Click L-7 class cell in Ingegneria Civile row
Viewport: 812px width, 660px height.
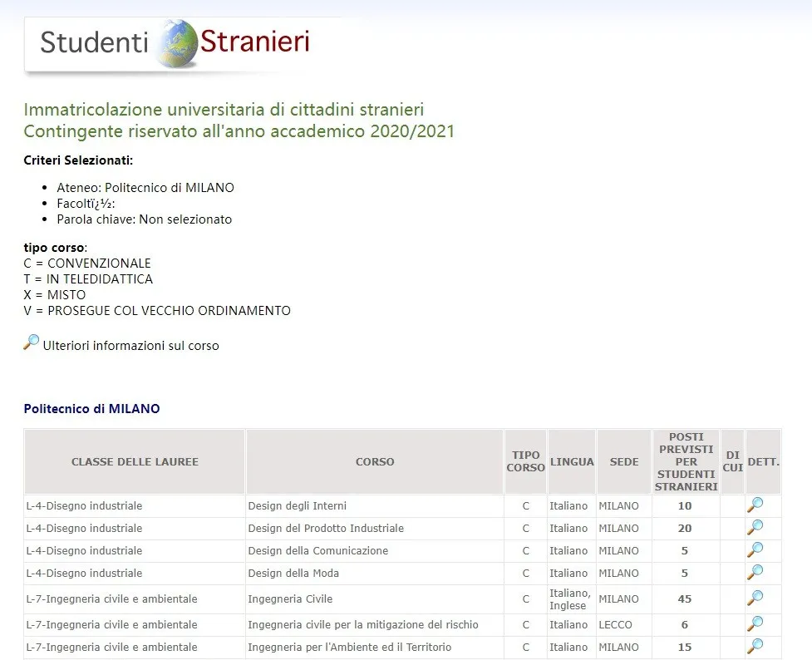click(x=112, y=598)
